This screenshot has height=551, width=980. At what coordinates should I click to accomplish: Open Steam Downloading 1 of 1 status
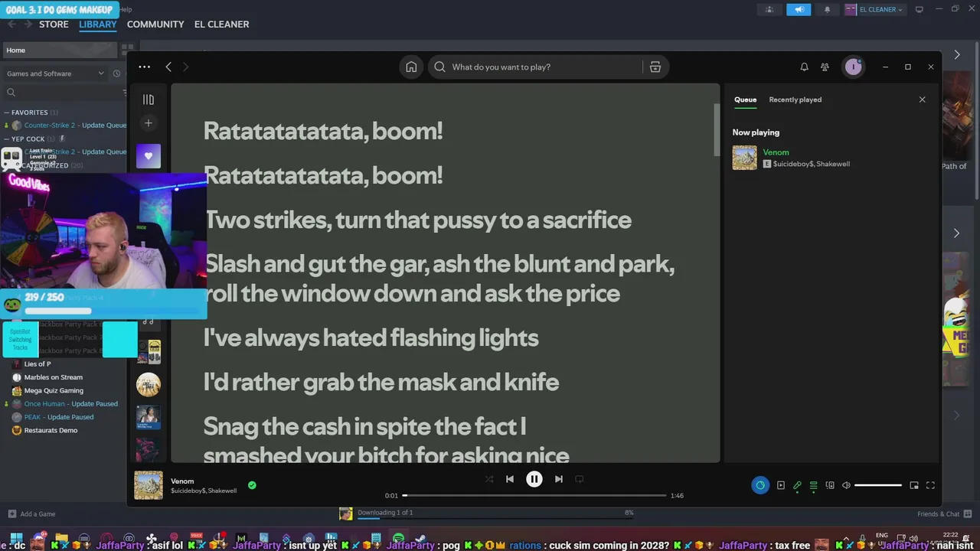(385, 513)
